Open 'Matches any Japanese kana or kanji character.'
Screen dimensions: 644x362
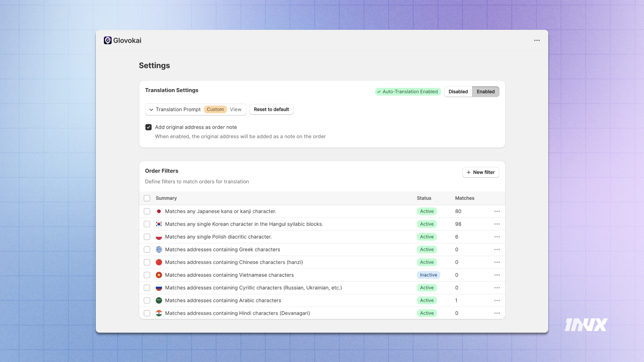tap(221, 211)
